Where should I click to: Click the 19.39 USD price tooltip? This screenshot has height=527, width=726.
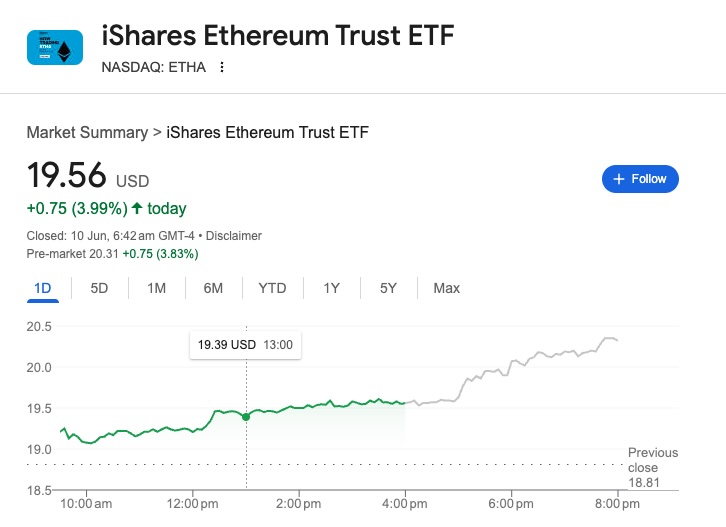[246, 345]
